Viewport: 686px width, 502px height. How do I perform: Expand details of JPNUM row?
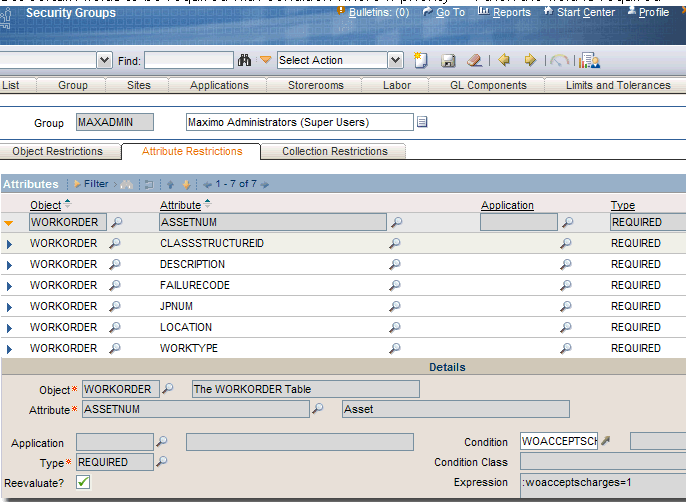[9, 307]
